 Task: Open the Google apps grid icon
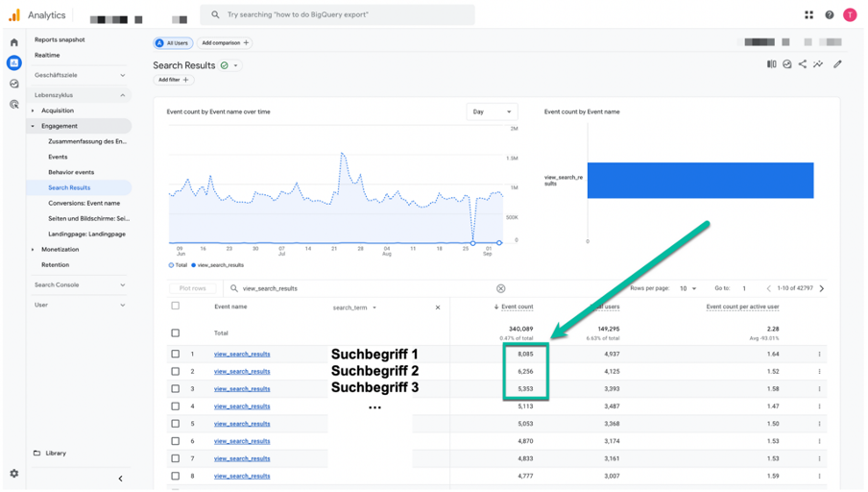[808, 15]
